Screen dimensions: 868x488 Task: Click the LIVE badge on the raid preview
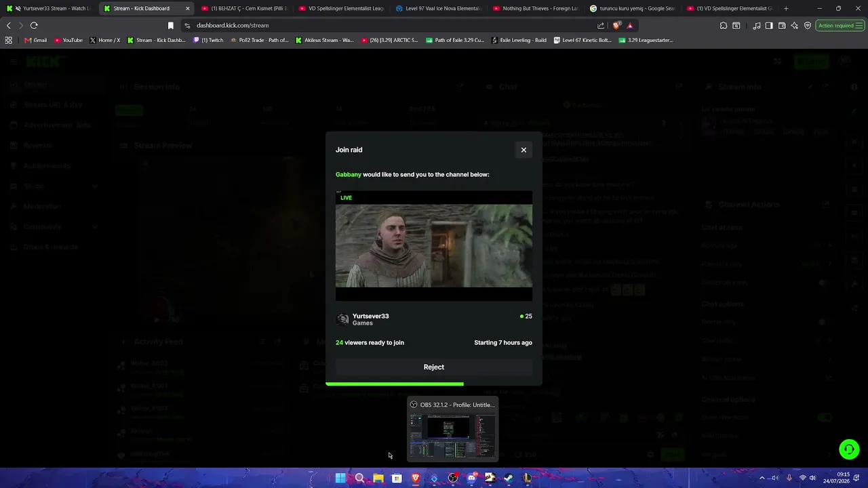346,198
